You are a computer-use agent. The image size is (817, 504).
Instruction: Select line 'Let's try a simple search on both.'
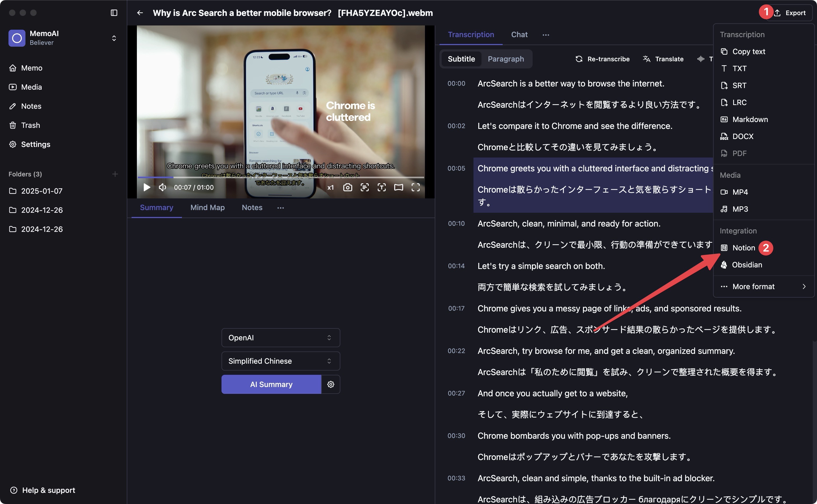click(x=541, y=266)
